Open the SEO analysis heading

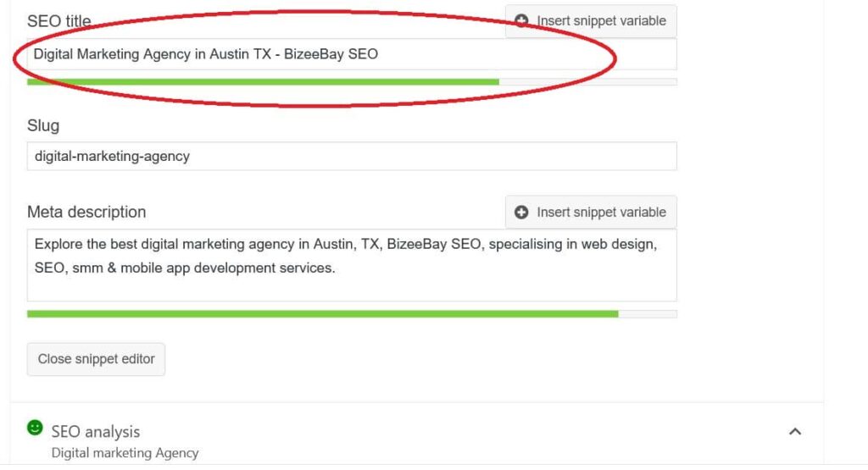95,431
